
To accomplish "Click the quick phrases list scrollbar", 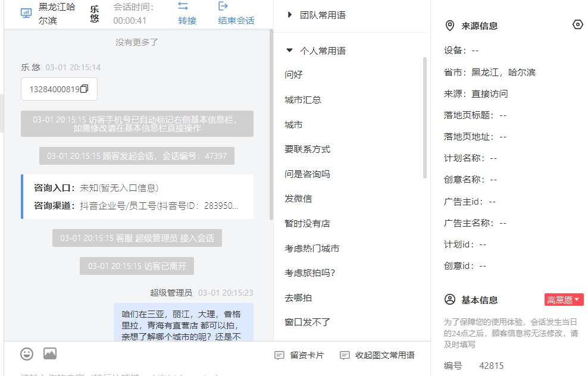I will click(x=425, y=118).
